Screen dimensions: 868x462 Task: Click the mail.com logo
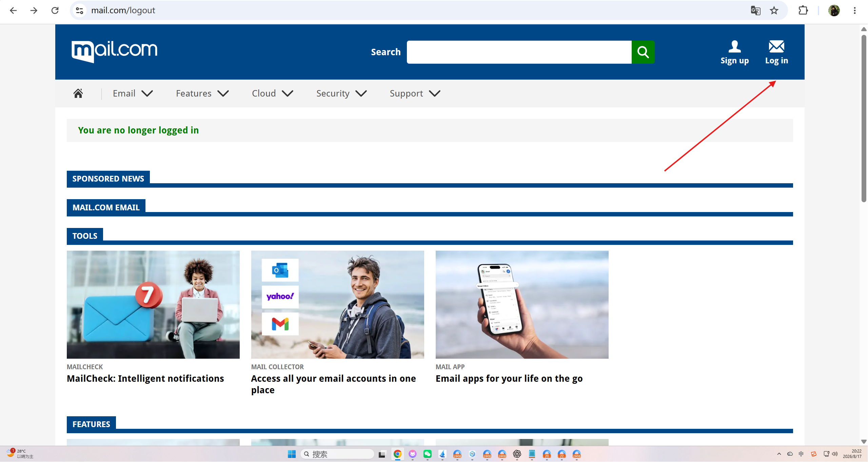(x=114, y=51)
